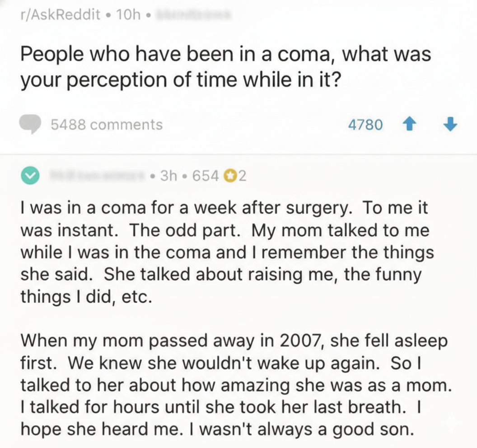Image resolution: width=477 pixels, height=448 pixels.
Task: Click the 4780 post score
Action: click(x=366, y=124)
